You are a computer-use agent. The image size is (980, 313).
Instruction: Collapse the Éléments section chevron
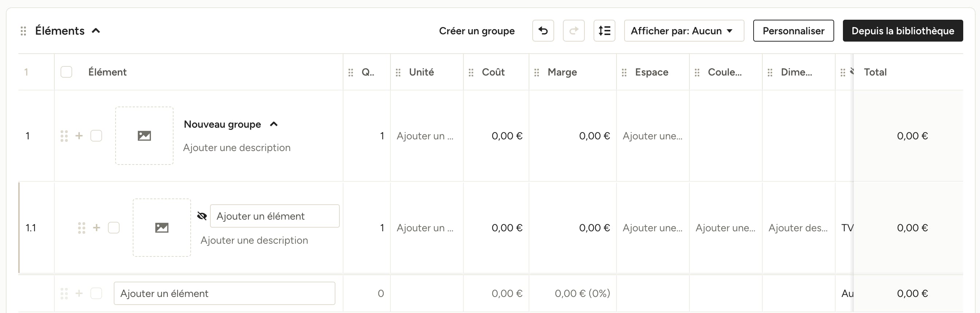[96, 31]
